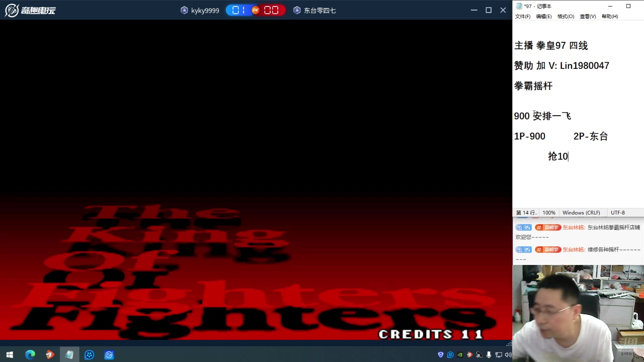This screenshot has width=644, height=362.
Task: Click the line 拳霸摇杆 in Notepad
Action: point(533,86)
